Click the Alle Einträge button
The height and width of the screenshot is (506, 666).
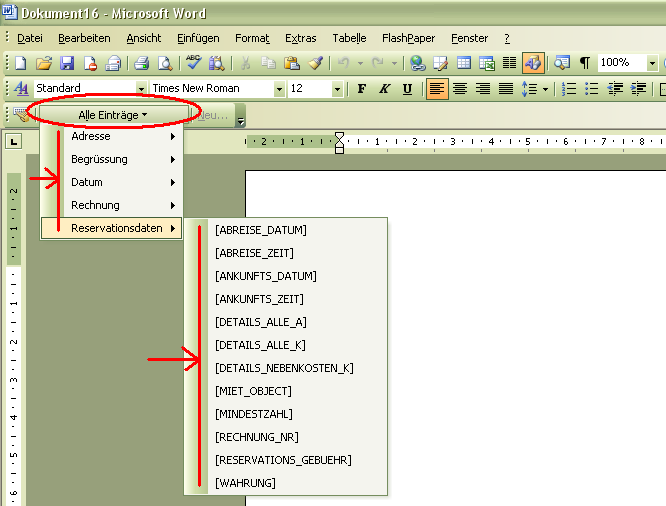112,115
